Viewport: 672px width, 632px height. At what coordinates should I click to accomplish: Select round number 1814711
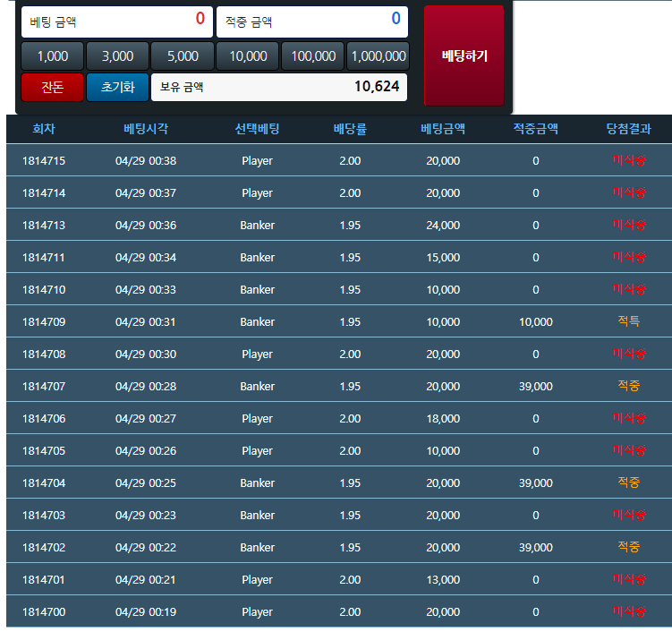coord(44,257)
